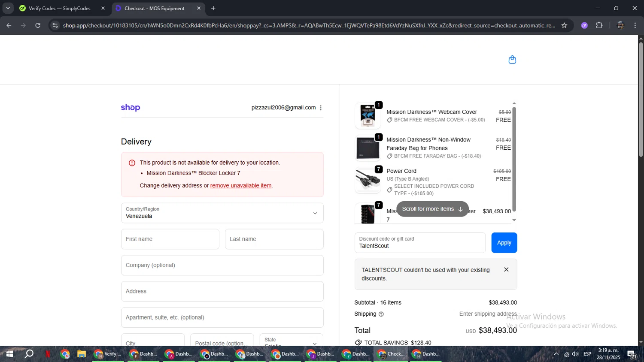The height and width of the screenshot is (362, 644).
Task: Click the Last name field
Action: [274, 239]
